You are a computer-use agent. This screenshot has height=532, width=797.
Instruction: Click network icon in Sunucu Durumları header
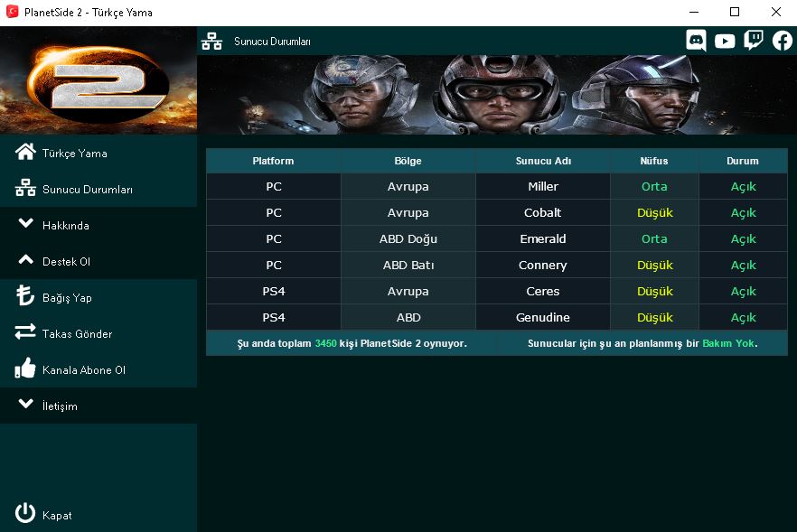pos(211,42)
